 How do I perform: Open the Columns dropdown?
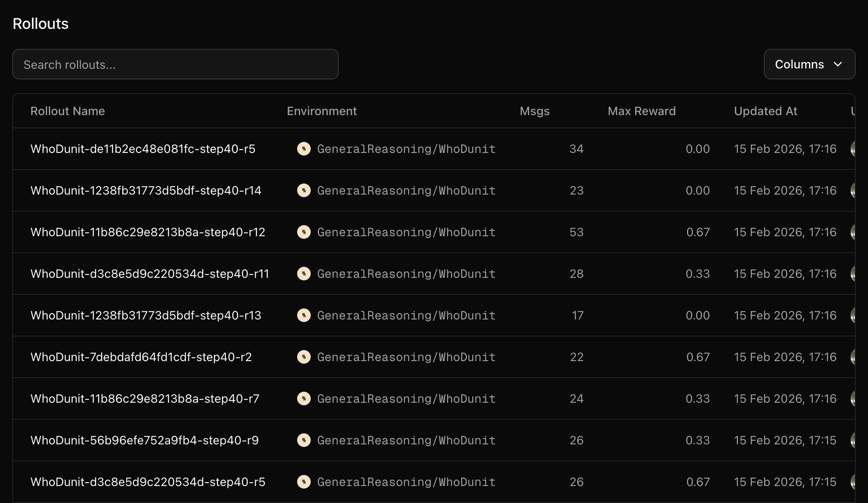coord(800,64)
